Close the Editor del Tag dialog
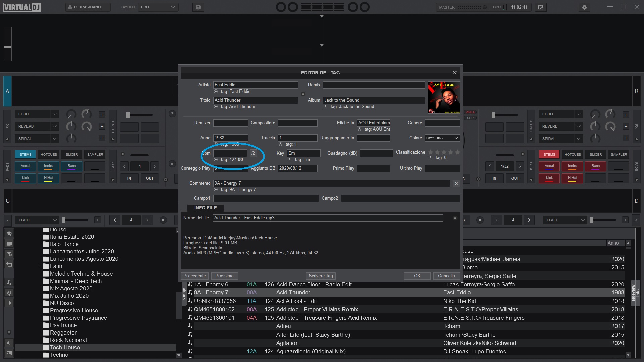The height and width of the screenshot is (362, 644). point(454,73)
